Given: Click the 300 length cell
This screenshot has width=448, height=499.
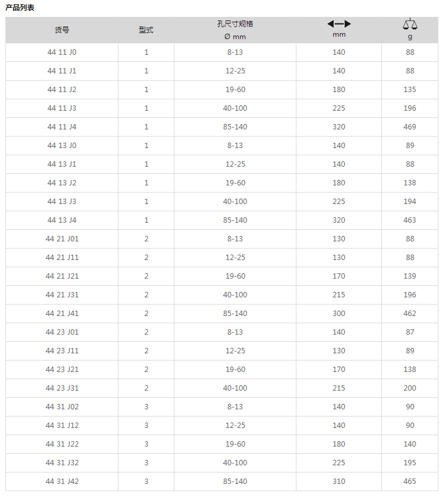Looking at the screenshot, I should pyautogui.click(x=339, y=314).
